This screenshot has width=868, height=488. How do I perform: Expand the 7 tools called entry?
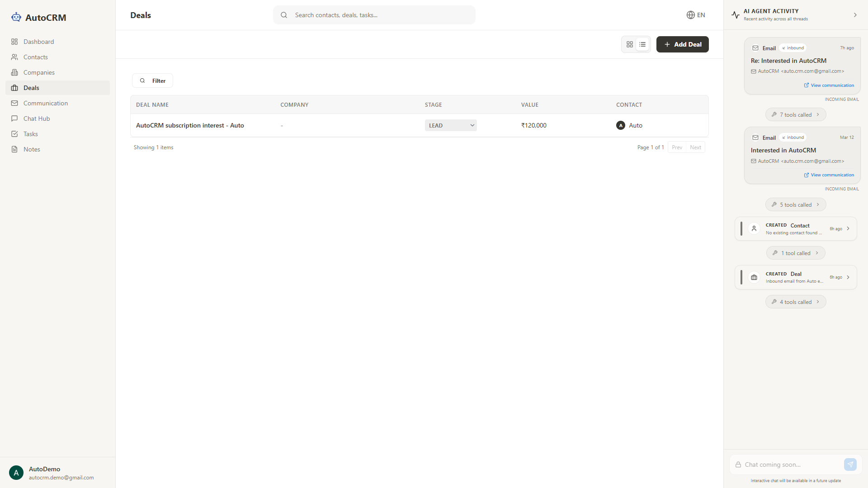tap(796, 115)
